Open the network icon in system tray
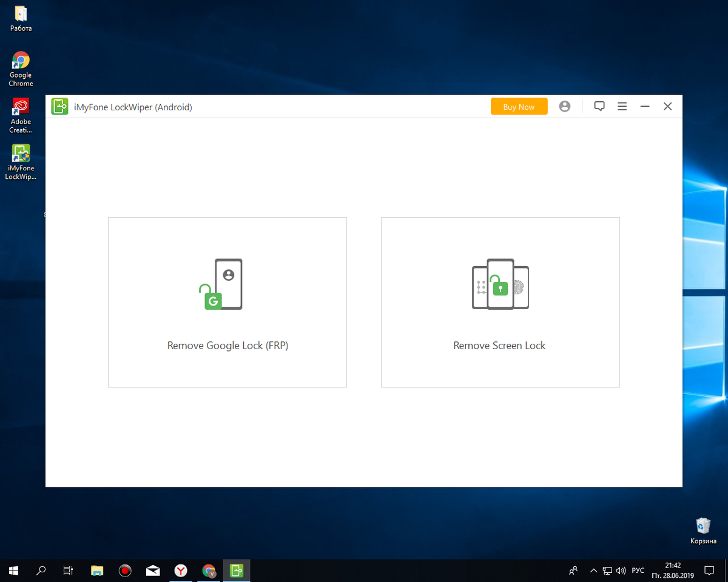This screenshot has width=728, height=582. click(x=607, y=570)
